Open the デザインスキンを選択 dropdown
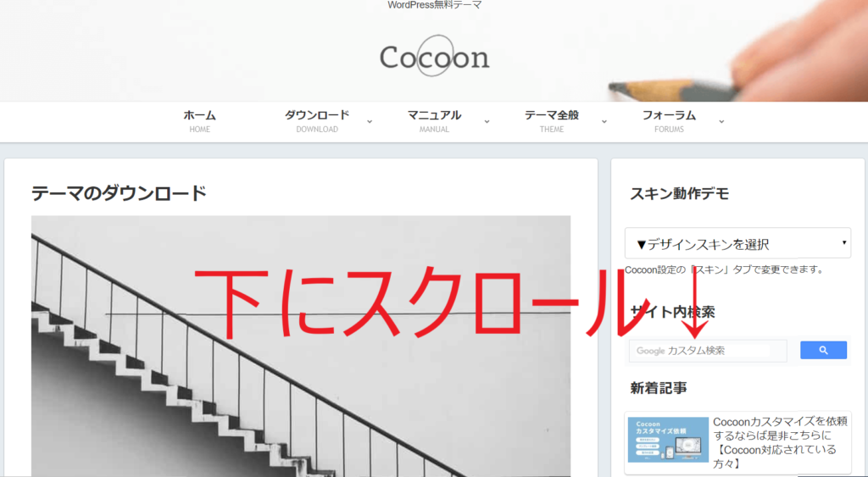868x477 pixels. click(x=738, y=243)
